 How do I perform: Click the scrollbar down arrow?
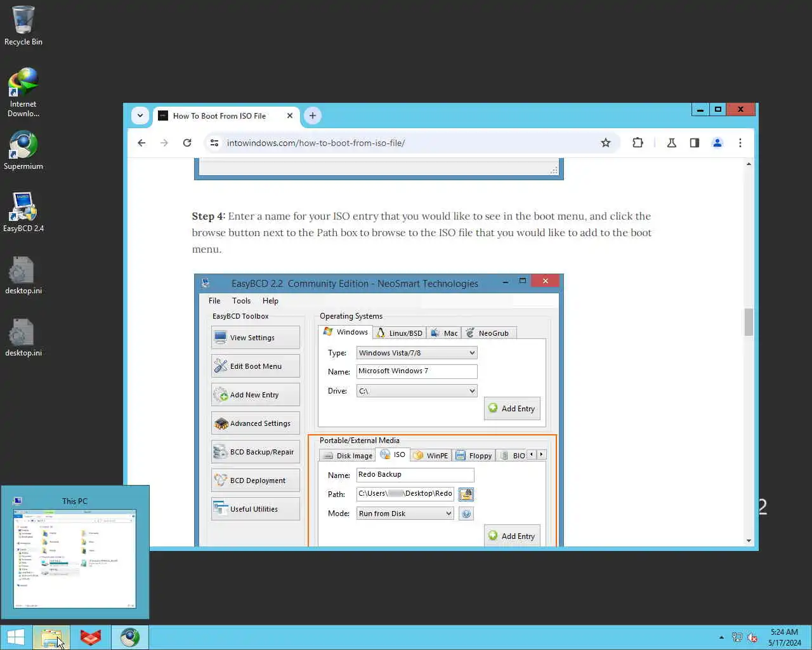pos(749,541)
